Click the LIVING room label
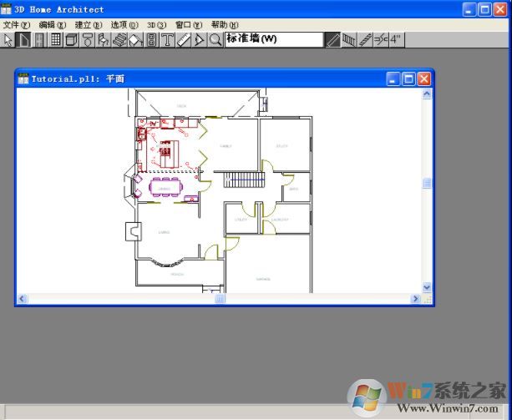The width and height of the screenshot is (512, 420). click(164, 232)
